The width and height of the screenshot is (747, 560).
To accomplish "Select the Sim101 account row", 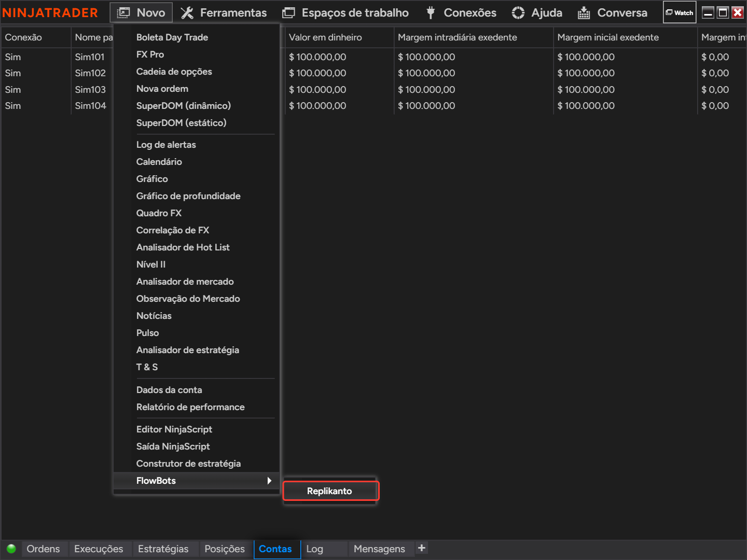I will coord(90,57).
